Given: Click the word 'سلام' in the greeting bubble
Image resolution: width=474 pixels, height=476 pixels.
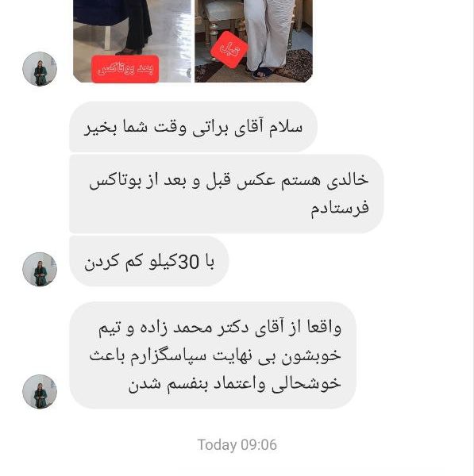Looking at the screenshot, I should click(286, 127).
